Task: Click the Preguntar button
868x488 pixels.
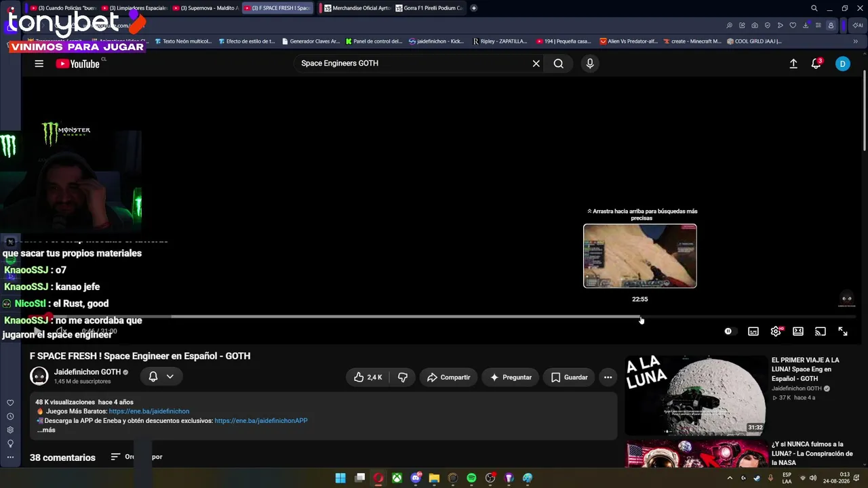Action: pos(511,378)
